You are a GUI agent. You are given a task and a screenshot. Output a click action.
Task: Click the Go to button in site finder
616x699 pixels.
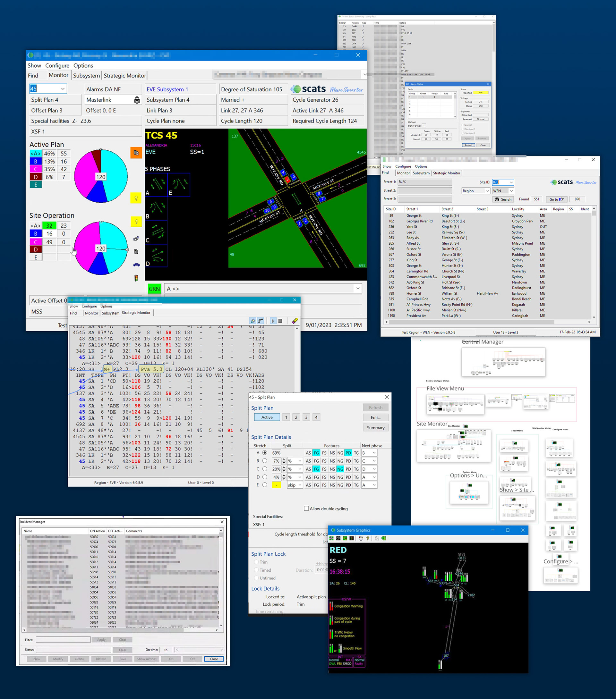coord(556,199)
